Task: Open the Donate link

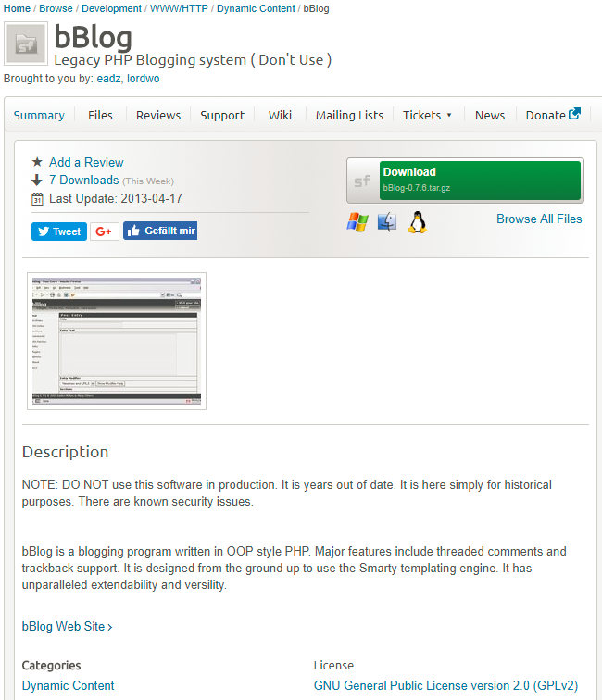Action: tap(546, 115)
